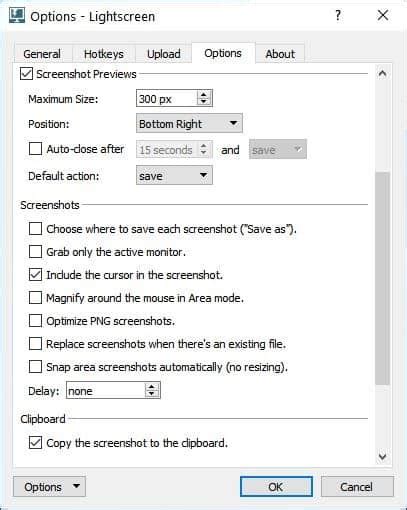
Task: Click the Delay spinner up arrow
Action: pyautogui.click(x=152, y=387)
